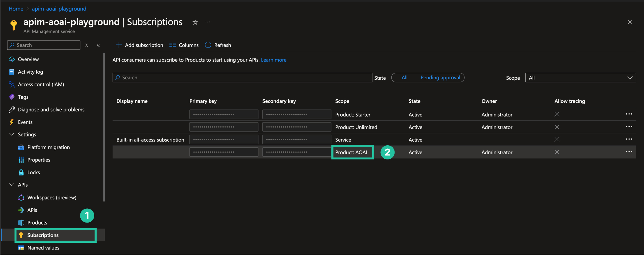Viewport: 644px width, 255px height.
Task: Click the 'Product: AOAI' scope cell
Action: 351,152
